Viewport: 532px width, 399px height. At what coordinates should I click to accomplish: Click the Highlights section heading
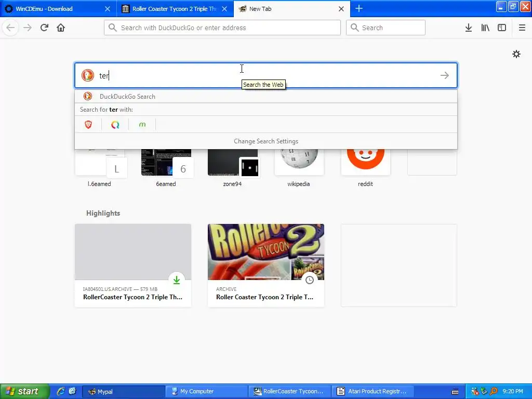tap(103, 213)
